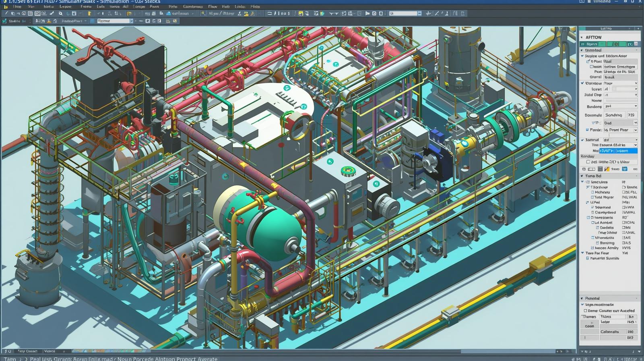Click yellow pencil icon in properties panel toolbar
644x361 pixels.
tap(607, 169)
